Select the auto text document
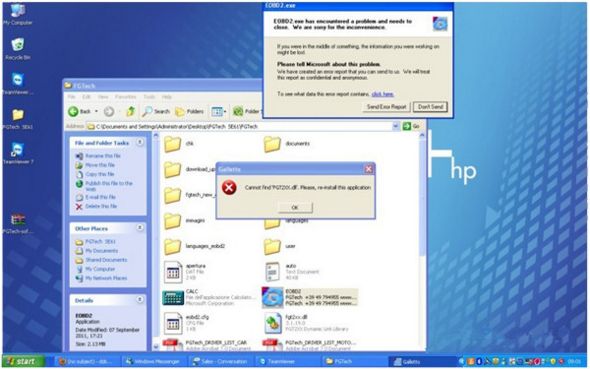This screenshot has width=590, height=369. [x=292, y=272]
